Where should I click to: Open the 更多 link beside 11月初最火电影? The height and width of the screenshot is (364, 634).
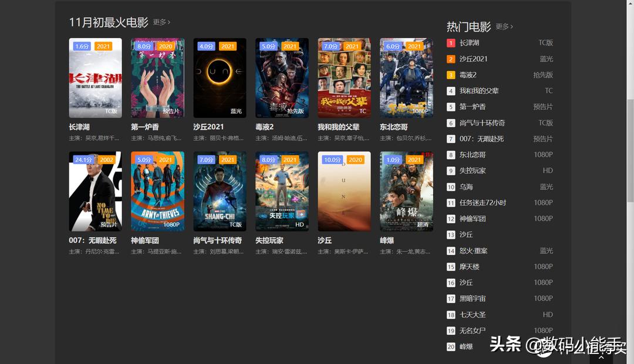click(x=159, y=21)
